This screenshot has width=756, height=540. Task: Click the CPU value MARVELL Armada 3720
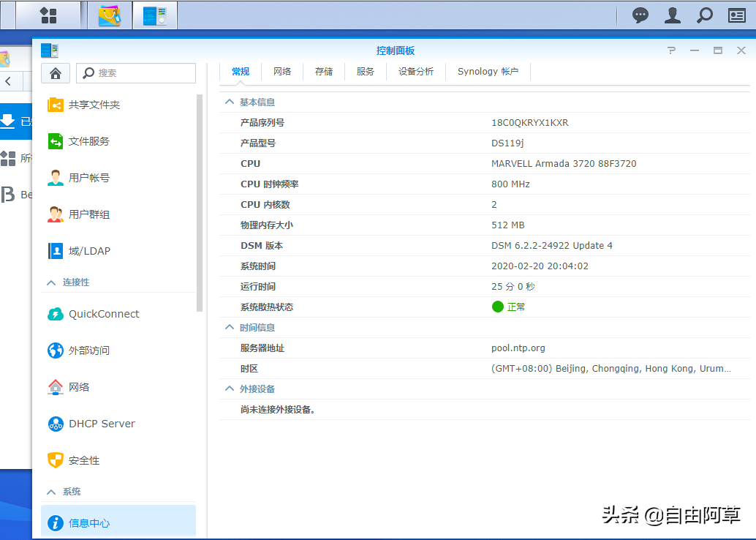tap(564, 164)
